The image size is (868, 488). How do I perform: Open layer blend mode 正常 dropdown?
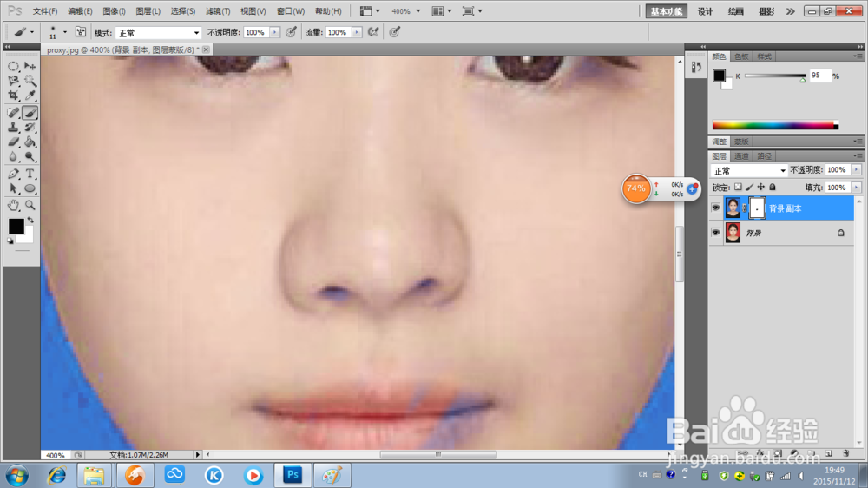[x=749, y=170]
